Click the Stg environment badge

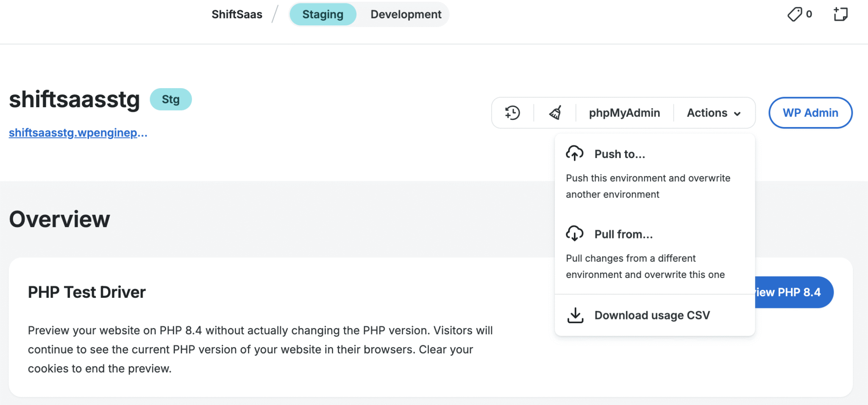pyautogui.click(x=171, y=100)
